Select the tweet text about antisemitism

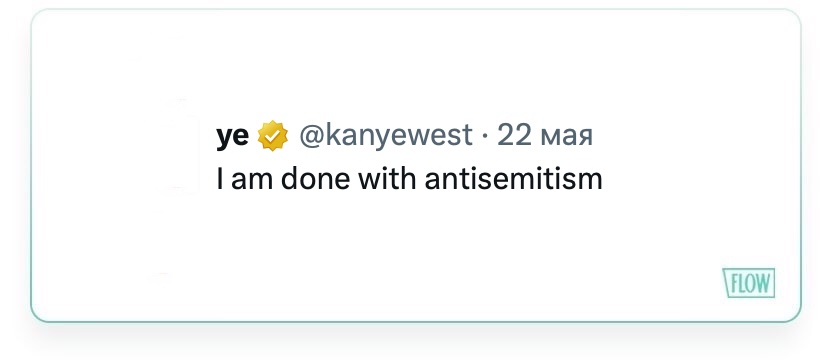tap(409, 179)
